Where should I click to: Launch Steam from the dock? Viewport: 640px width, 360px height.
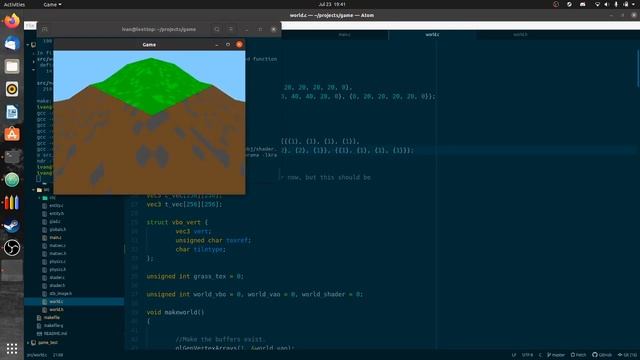[12, 225]
